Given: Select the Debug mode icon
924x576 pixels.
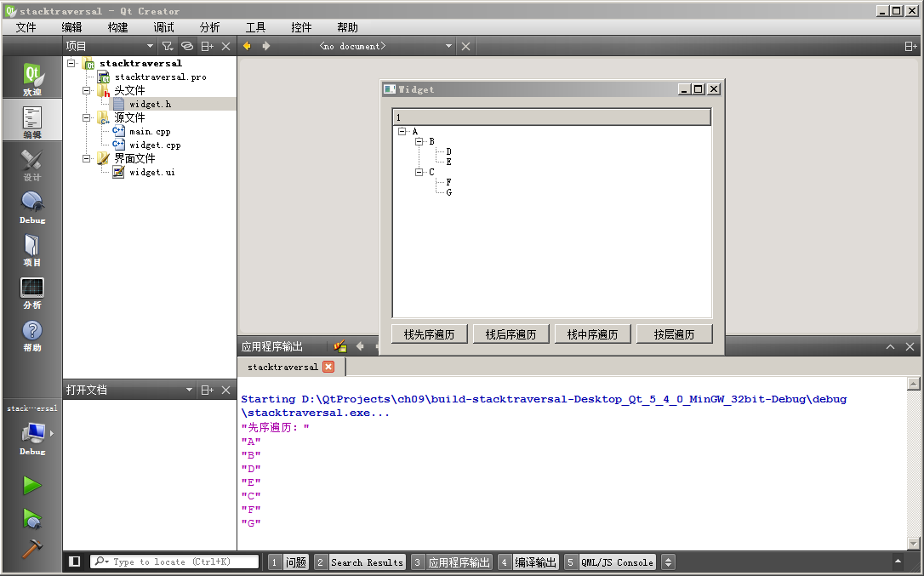Looking at the screenshot, I should [x=31, y=204].
